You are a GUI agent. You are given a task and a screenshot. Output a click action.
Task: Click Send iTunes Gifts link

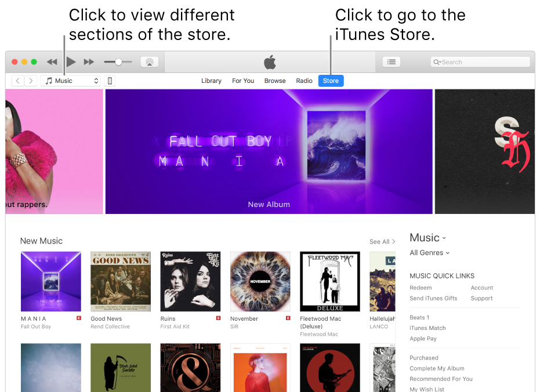click(433, 299)
